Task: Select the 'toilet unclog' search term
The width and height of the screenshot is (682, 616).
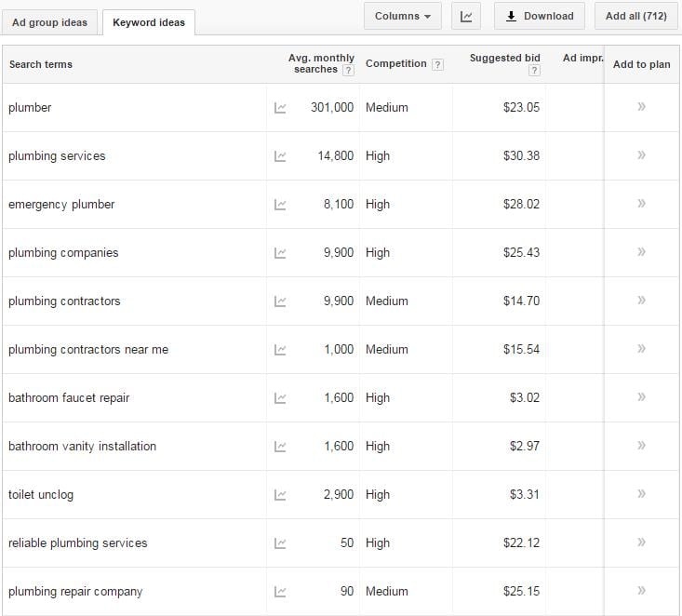Action: point(41,495)
